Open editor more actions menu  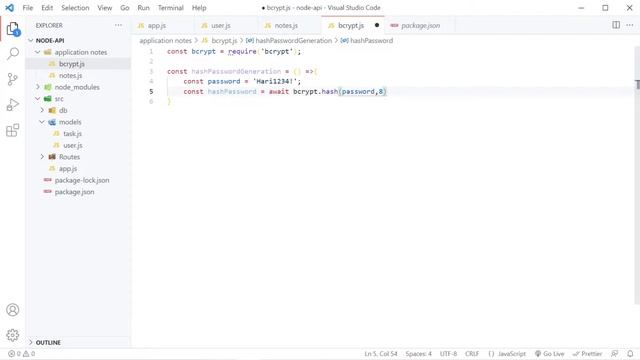[630, 25]
